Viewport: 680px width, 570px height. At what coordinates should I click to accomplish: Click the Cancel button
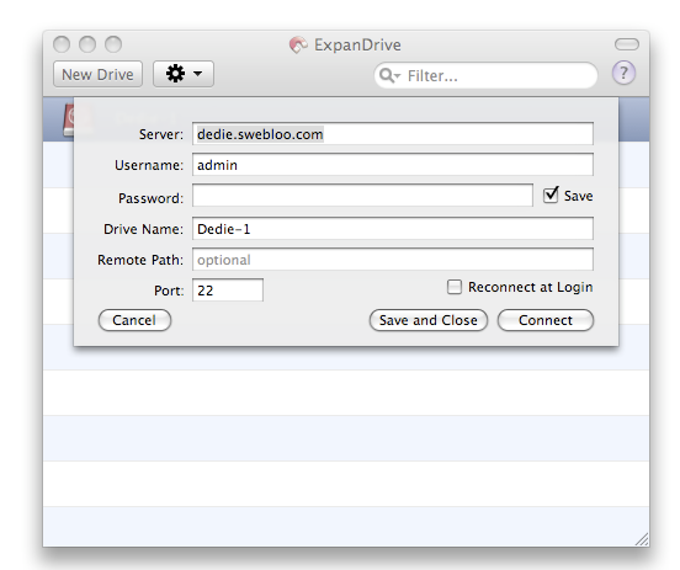134,320
